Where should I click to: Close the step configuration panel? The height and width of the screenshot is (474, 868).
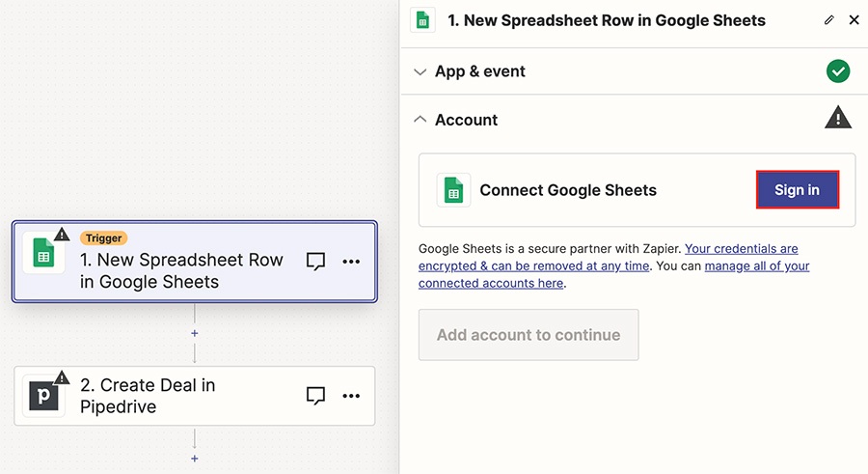point(854,20)
